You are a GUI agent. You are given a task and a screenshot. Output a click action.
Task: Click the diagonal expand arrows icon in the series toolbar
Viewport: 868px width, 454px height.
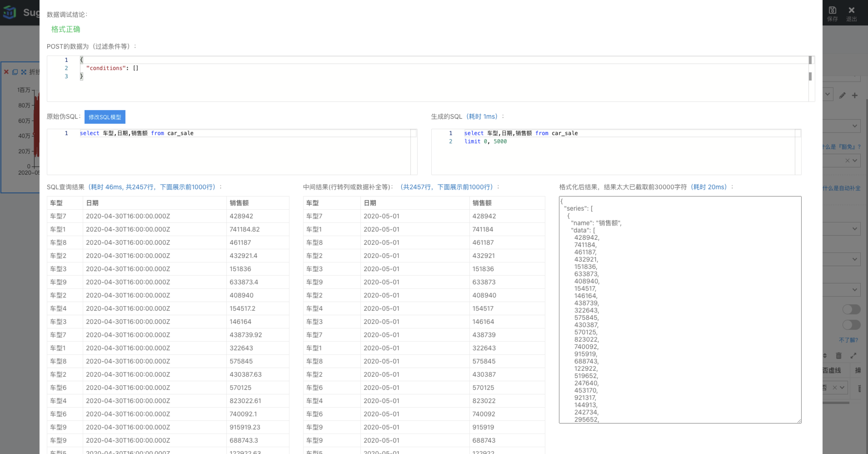tap(853, 356)
